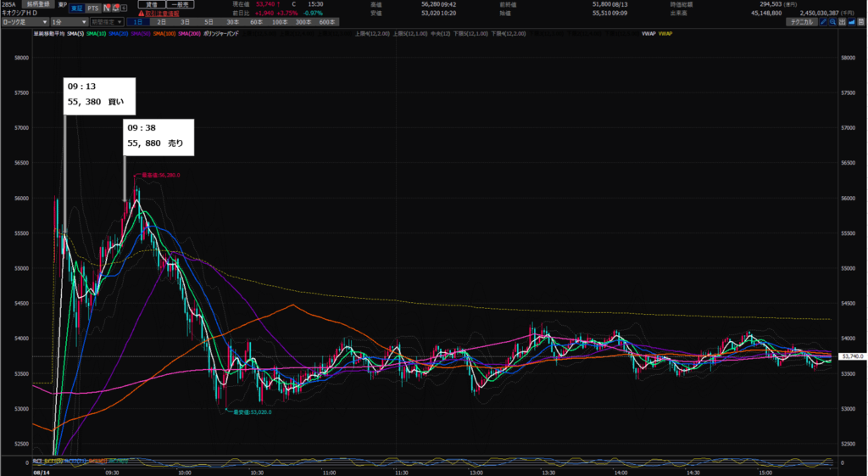
Task: Select the 東証 market toggle
Action: [x=77, y=8]
